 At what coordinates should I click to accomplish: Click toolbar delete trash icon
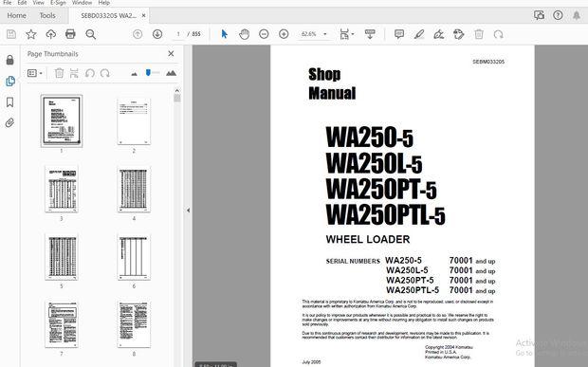(479, 34)
